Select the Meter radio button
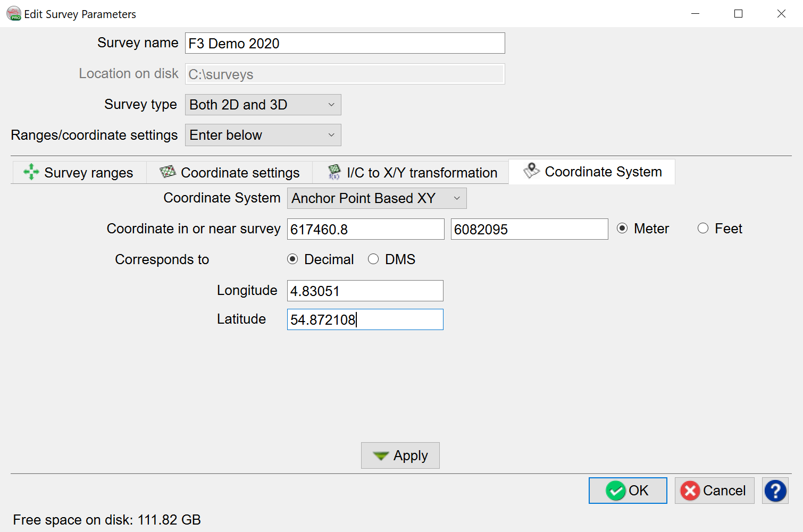This screenshot has width=803, height=532. pos(622,229)
